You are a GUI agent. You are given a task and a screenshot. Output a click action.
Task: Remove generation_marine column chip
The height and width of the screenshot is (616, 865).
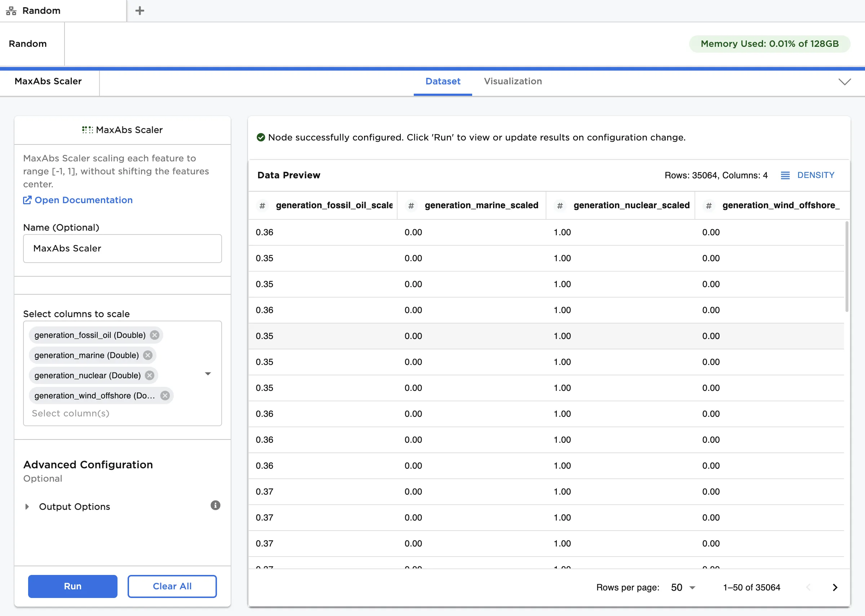148,355
